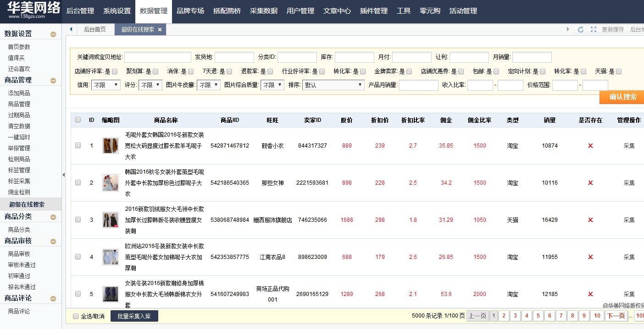Viewport: 644px width, 329px height.
Task: Open the 信用 dropdown
Action: coord(106,85)
